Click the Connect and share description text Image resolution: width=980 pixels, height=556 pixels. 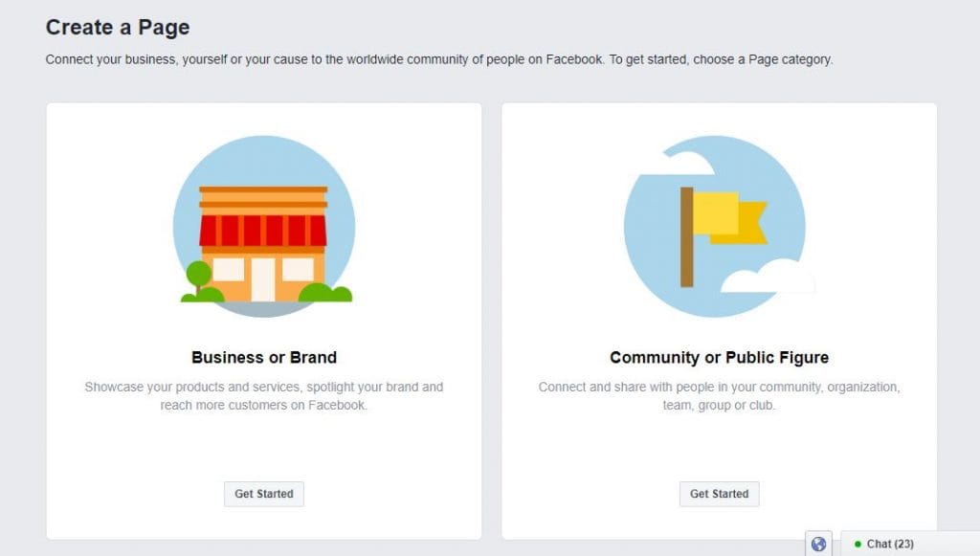(x=719, y=396)
